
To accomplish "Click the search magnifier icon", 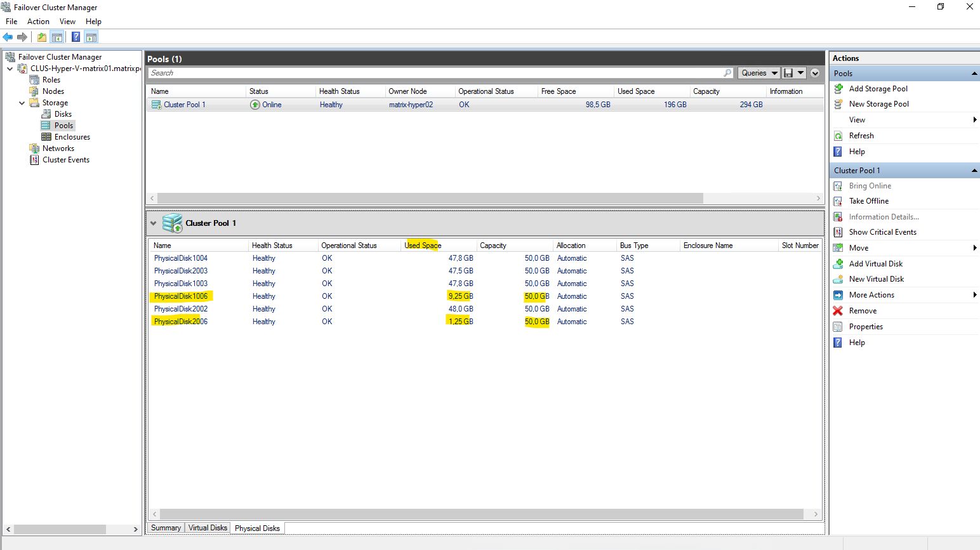I will tap(727, 73).
